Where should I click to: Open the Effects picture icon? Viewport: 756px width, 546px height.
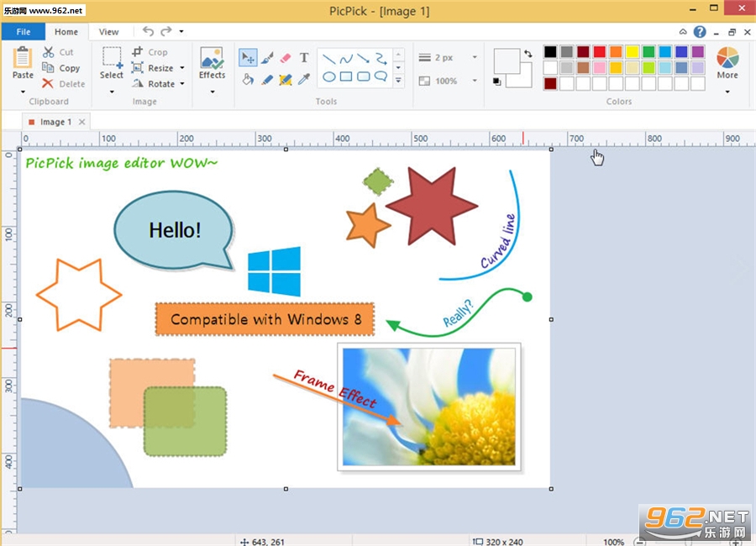[x=212, y=57]
